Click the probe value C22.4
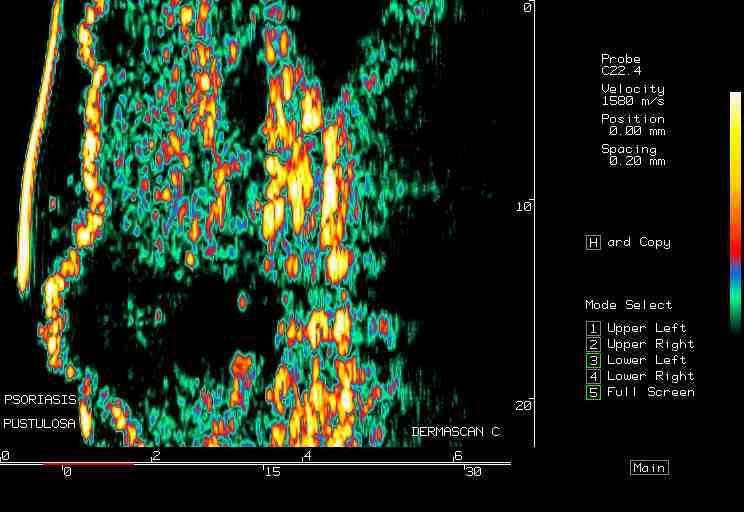The image size is (744, 512). [x=621, y=71]
